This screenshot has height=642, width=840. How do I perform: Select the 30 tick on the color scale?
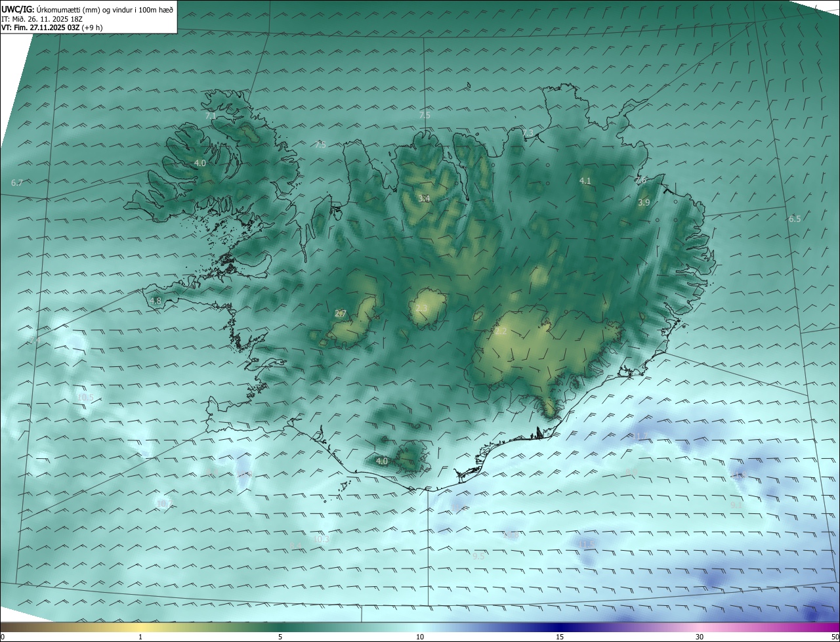[x=700, y=637]
